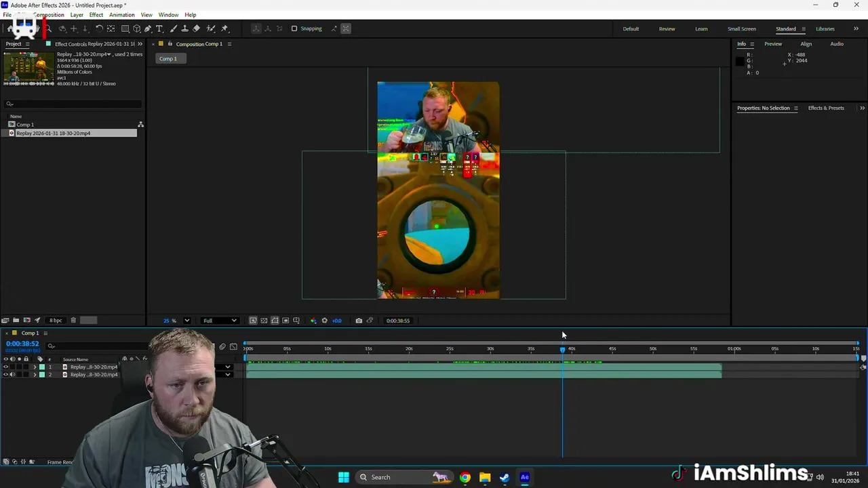The image size is (868, 488).
Task: Click the 8 bpc color depth button
Action: point(56,320)
